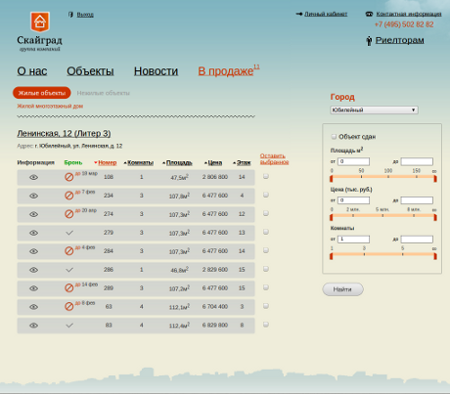Click reserved prohibition icon for apartment 274
This screenshot has width=450, height=394.
point(69,214)
